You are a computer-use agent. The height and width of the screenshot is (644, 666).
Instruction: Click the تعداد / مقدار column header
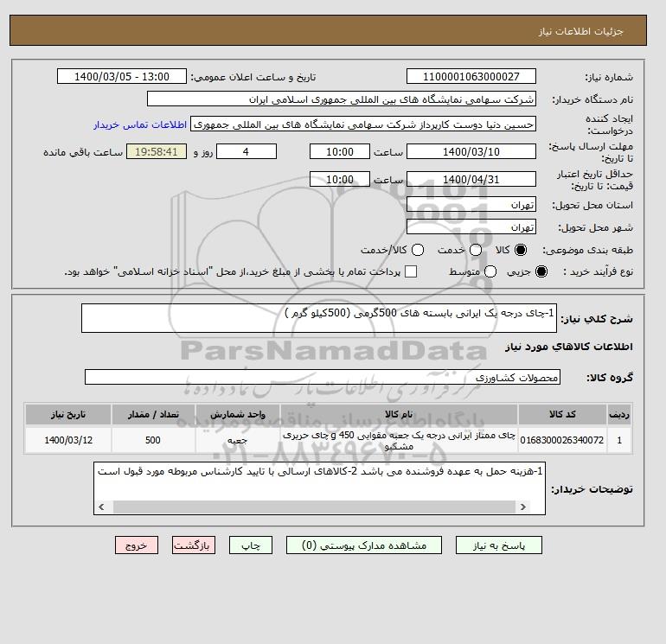tap(153, 414)
